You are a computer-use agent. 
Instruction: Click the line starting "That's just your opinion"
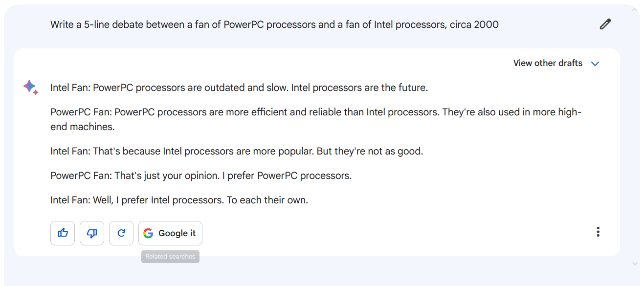[200, 176]
